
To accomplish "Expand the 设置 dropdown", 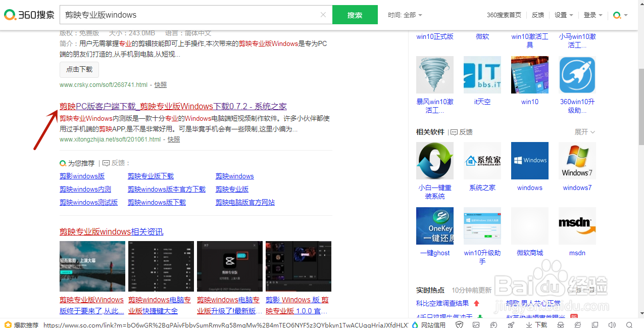I will pos(564,15).
